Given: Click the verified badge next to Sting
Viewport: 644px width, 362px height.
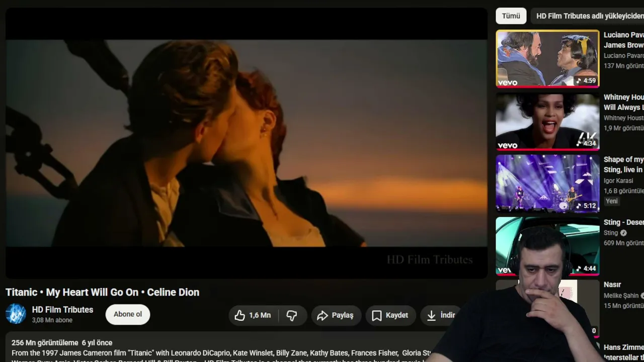Looking at the screenshot, I should [624, 233].
